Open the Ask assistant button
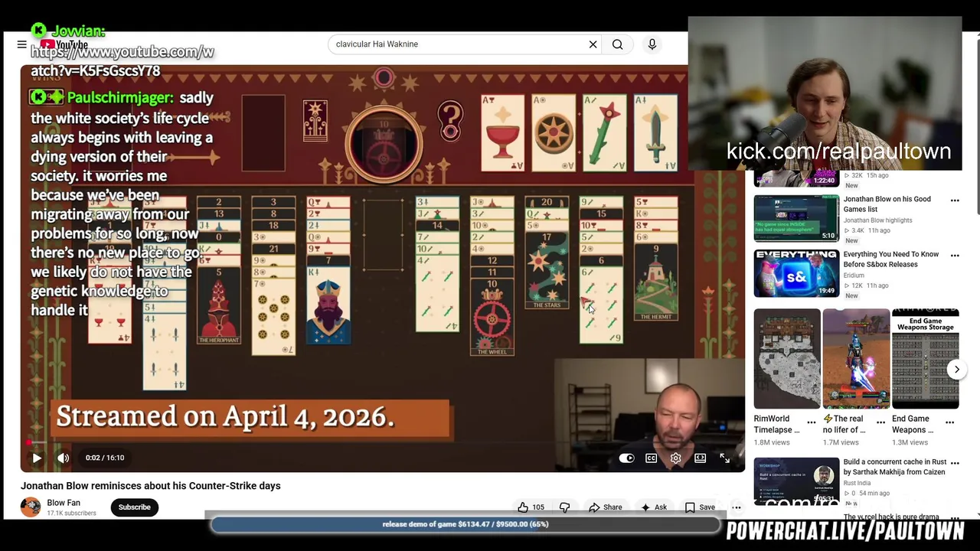The image size is (980, 551). (x=654, y=507)
